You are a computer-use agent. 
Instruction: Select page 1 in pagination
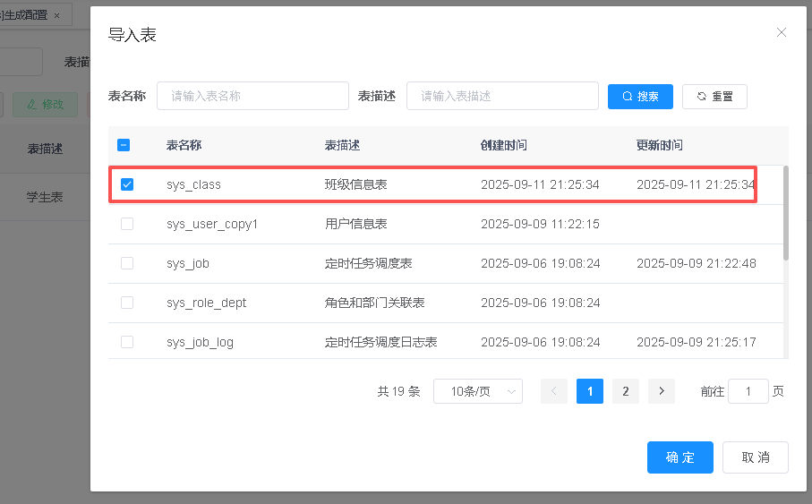click(x=590, y=391)
